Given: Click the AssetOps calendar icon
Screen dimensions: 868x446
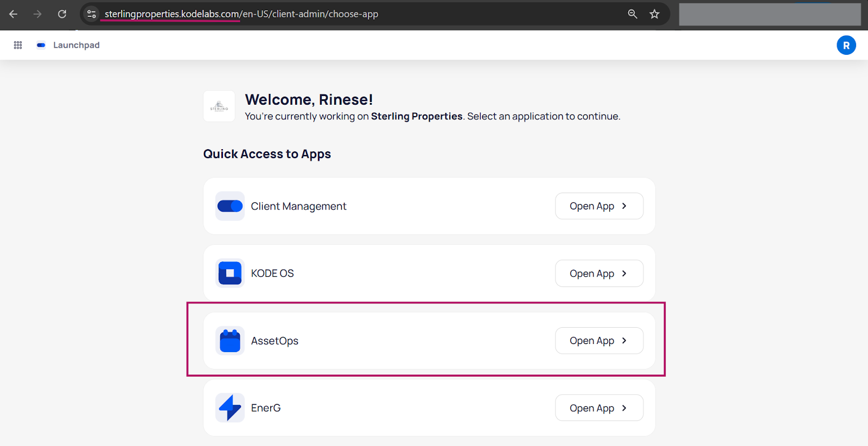Looking at the screenshot, I should [230, 341].
